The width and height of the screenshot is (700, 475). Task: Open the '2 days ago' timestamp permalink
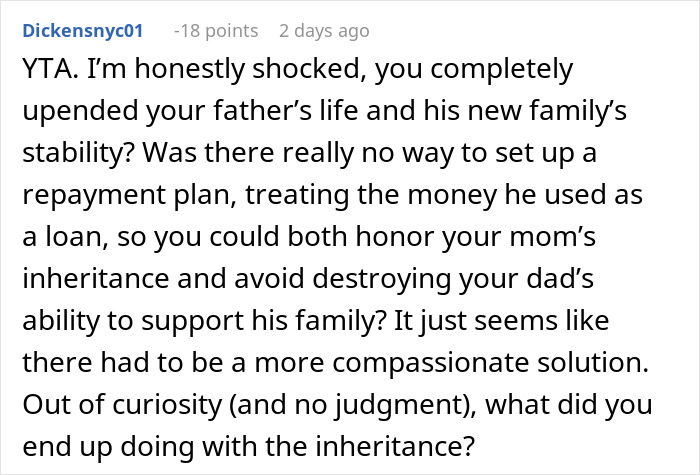coord(324,31)
